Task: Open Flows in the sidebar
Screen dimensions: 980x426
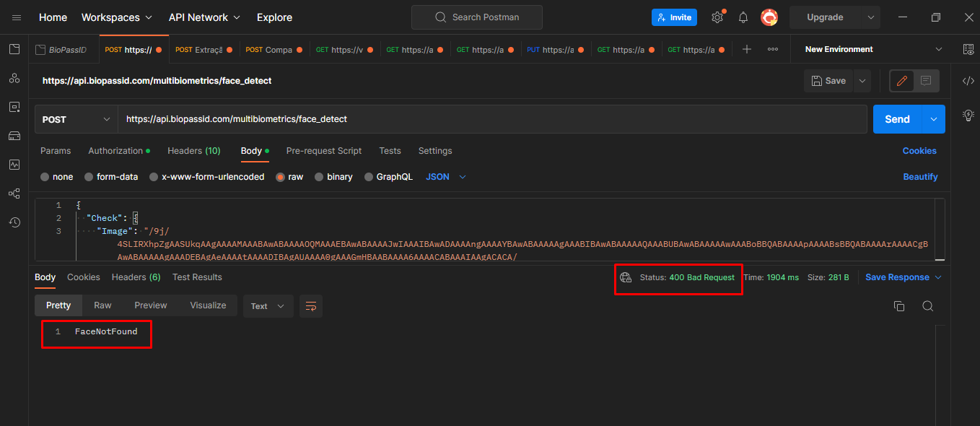Action: click(14, 194)
